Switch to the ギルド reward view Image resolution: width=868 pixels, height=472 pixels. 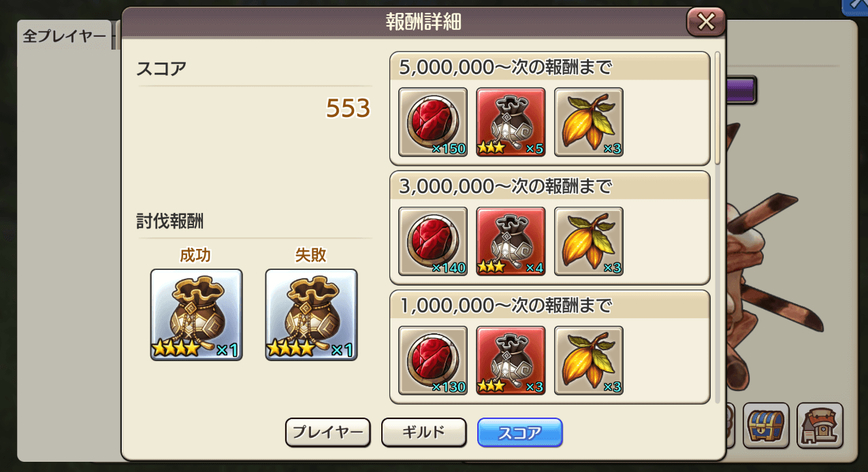[423, 432]
